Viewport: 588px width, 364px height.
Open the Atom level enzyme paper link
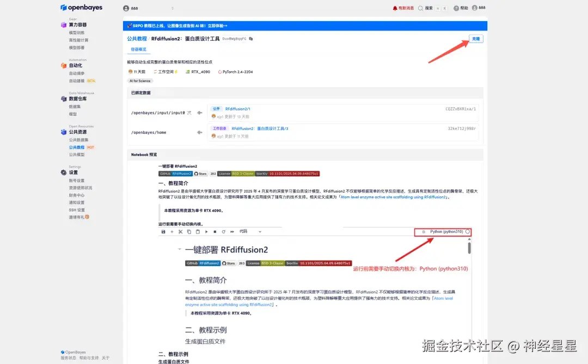tap(394, 197)
